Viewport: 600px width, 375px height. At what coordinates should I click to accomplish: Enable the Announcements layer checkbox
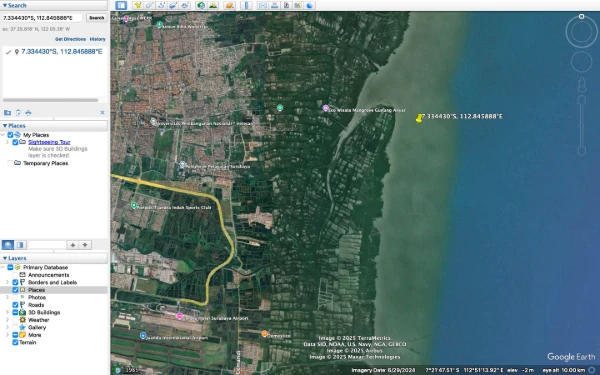(x=15, y=275)
